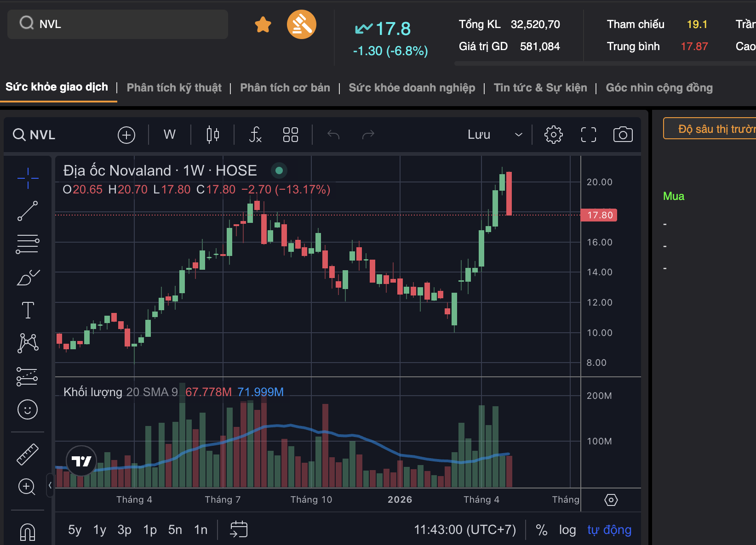Open the W timeframe interval selector
This screenshot has width=756, height=545.
pos(169,135)
